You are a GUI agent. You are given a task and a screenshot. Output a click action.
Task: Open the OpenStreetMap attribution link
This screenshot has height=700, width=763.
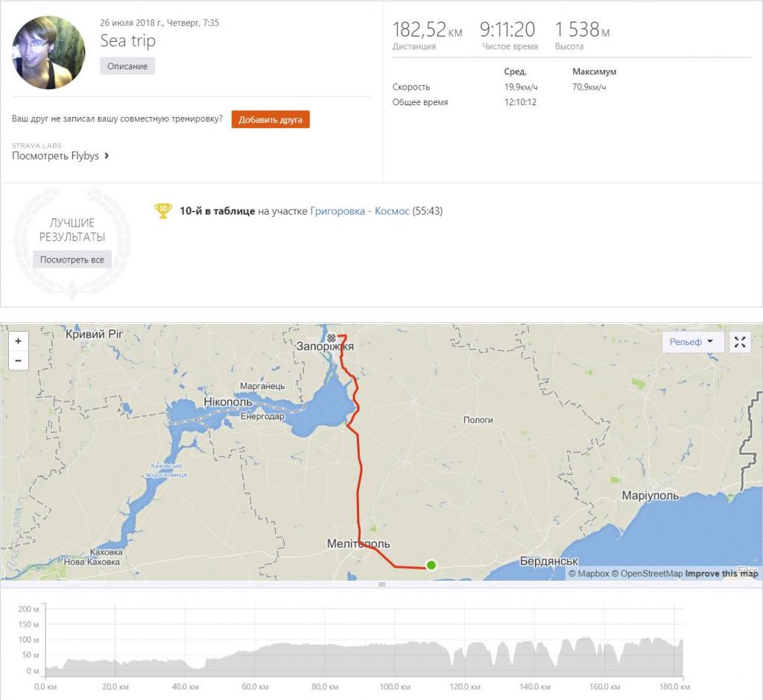coord(647,573)
